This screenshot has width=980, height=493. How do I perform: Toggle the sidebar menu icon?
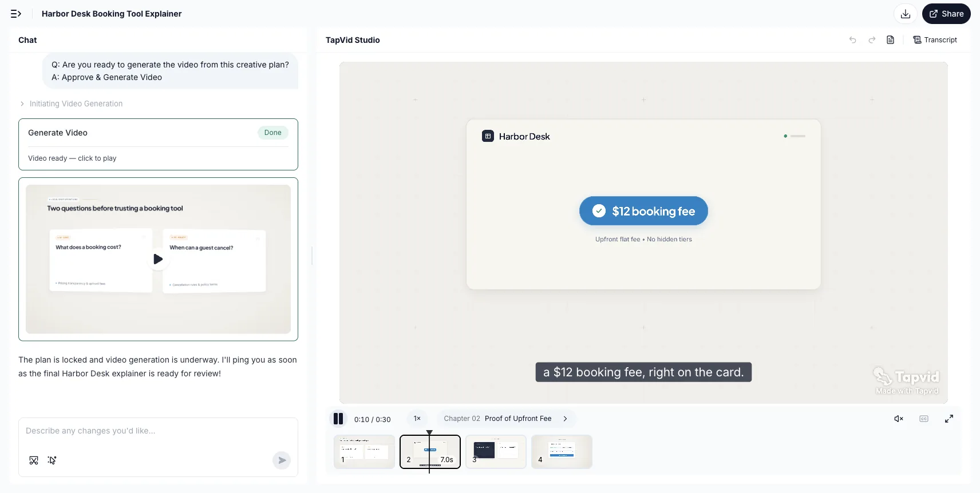(16, 14)
